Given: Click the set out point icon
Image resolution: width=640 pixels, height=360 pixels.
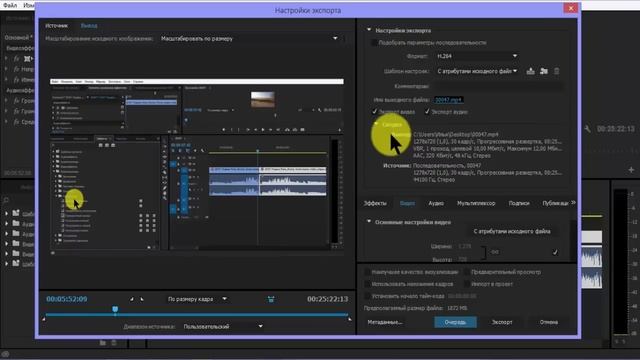Looking at the screenshot, I should coord(142,299).
